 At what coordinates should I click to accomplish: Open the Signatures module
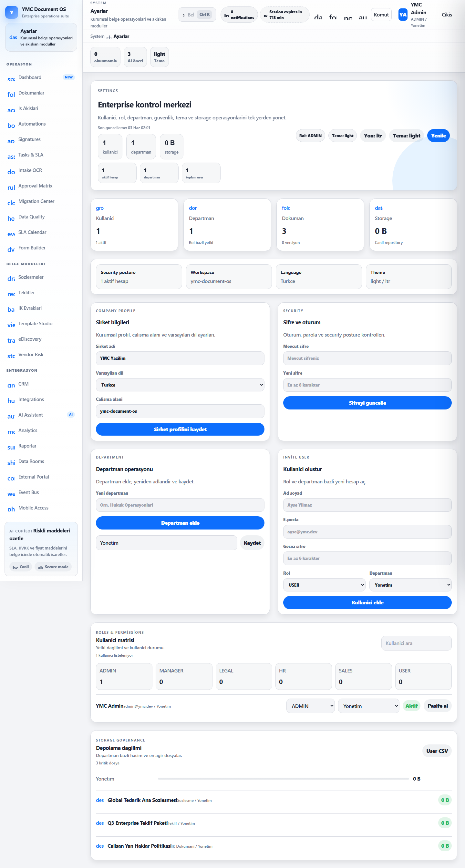tap(41, 139)
